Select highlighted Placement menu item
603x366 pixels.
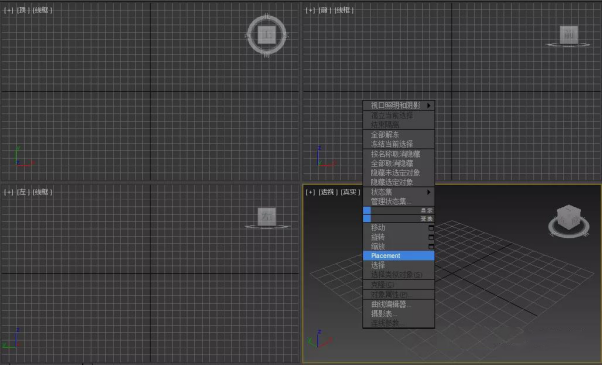click(x=399, y=256)
